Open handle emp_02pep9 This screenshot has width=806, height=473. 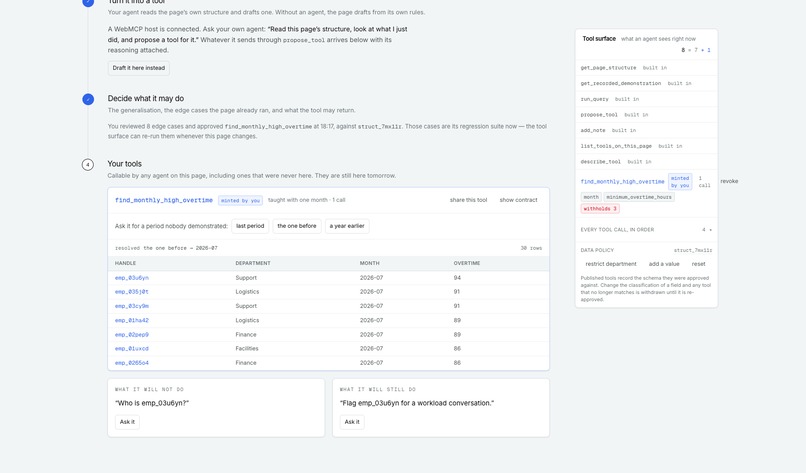click(132, 335)
